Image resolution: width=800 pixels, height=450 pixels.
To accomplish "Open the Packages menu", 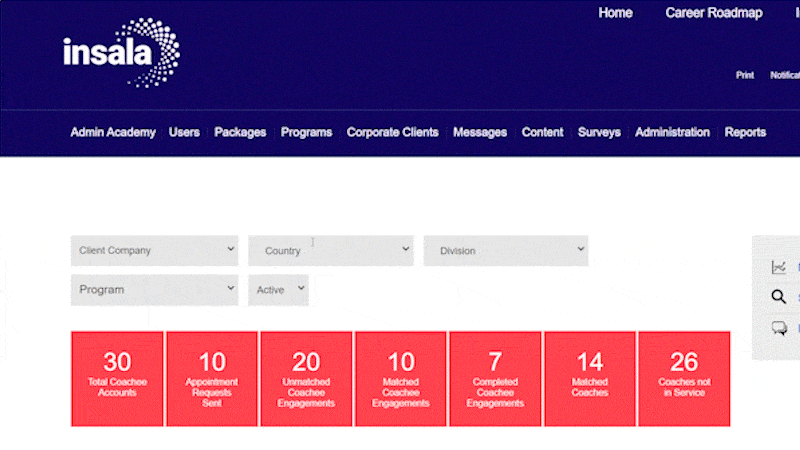I will click(x=240, y=132).
